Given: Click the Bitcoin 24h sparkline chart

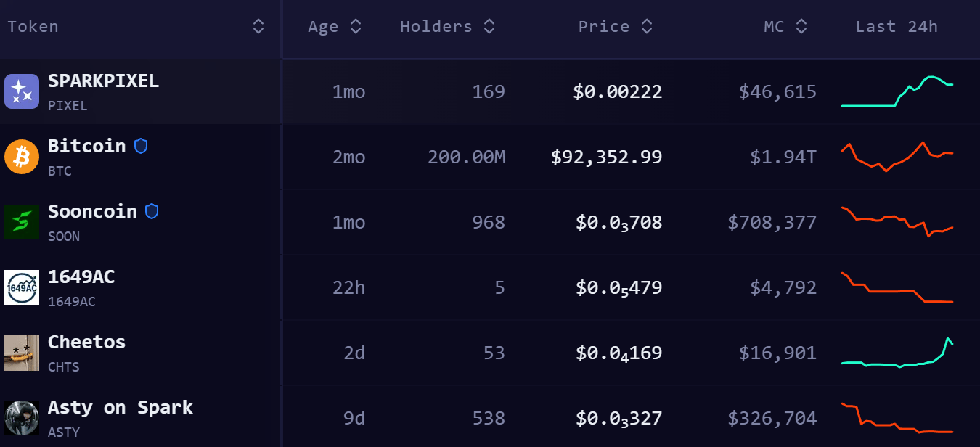Looking at the screenshot, I should click(x=897, y=156).
